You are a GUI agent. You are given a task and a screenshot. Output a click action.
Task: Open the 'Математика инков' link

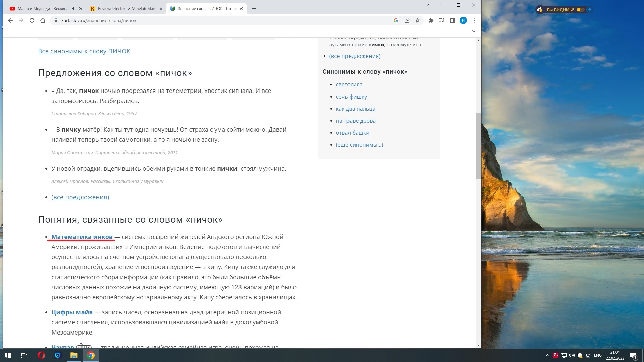click(82, 237)
